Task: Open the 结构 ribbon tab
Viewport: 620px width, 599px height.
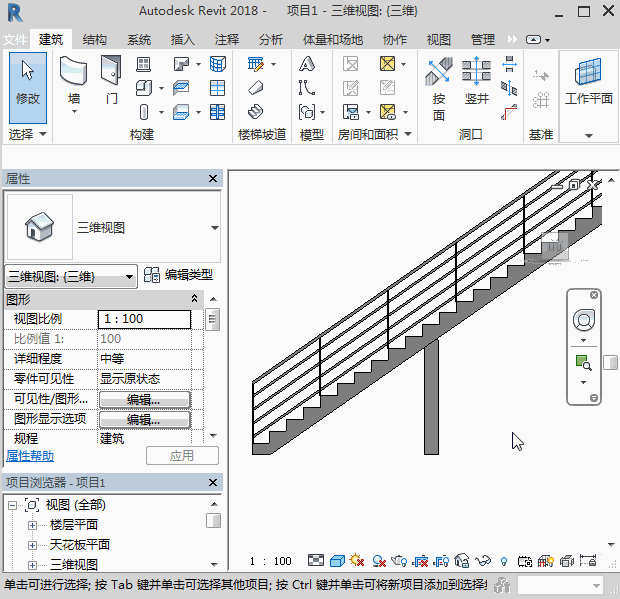Action: coord(95,40)
